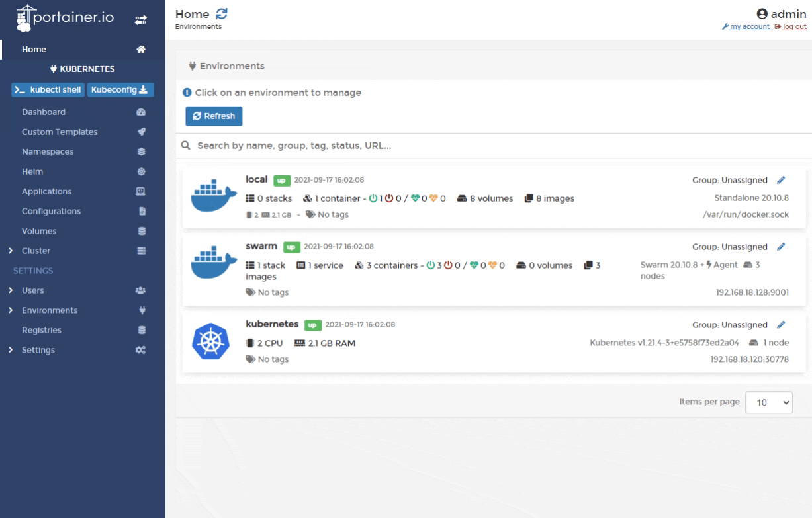Viewport: 812px width, 518px height.
Task: Click the KUBERNETES sidebar header
Action: (x=82, y=69)
